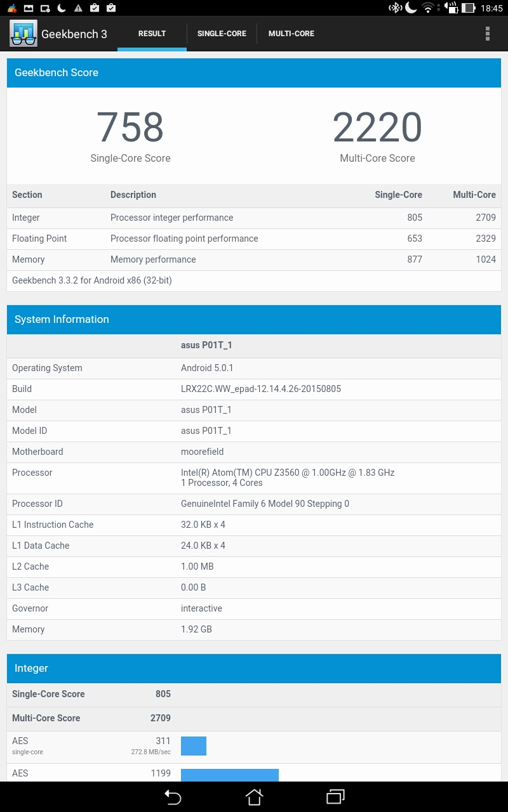
Task: Tap the Geekbench 3 app icon
Action: tap(23, 34)
